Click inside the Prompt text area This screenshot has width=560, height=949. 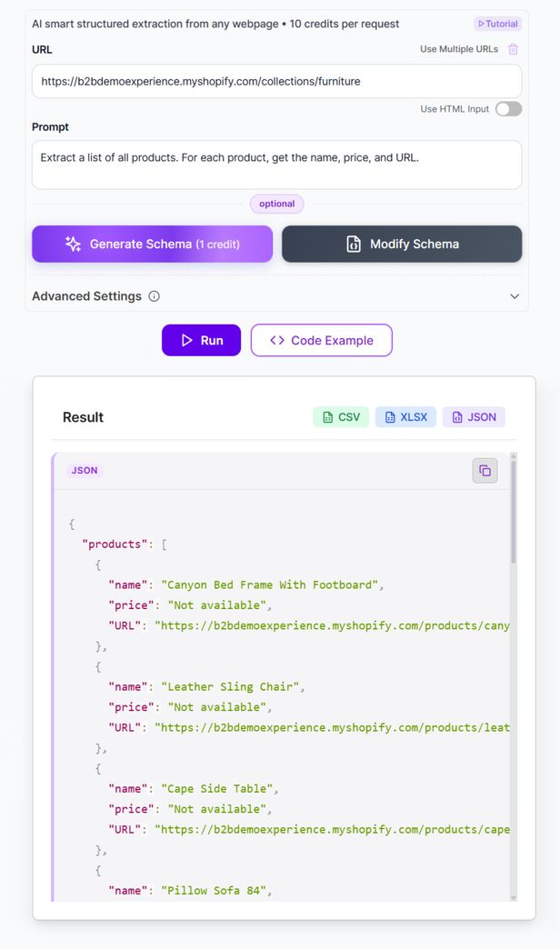[x=276, y=165]
